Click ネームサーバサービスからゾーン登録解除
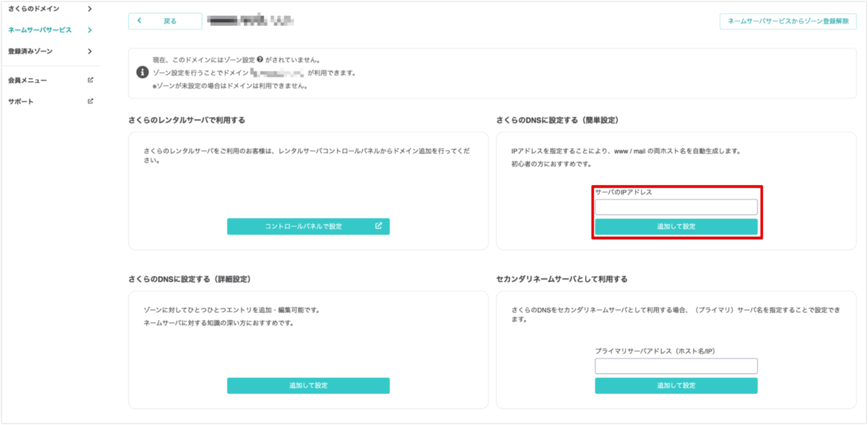 (787, 22)
